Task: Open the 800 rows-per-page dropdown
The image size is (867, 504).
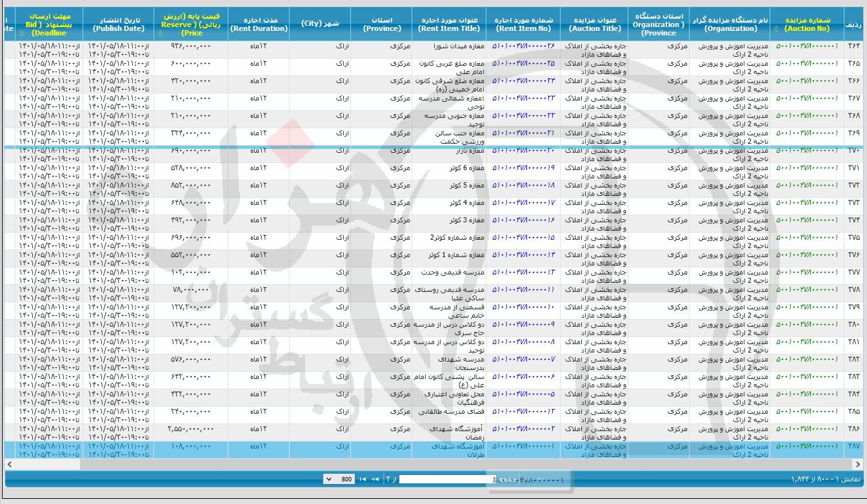Action: (x=338, y=479)
